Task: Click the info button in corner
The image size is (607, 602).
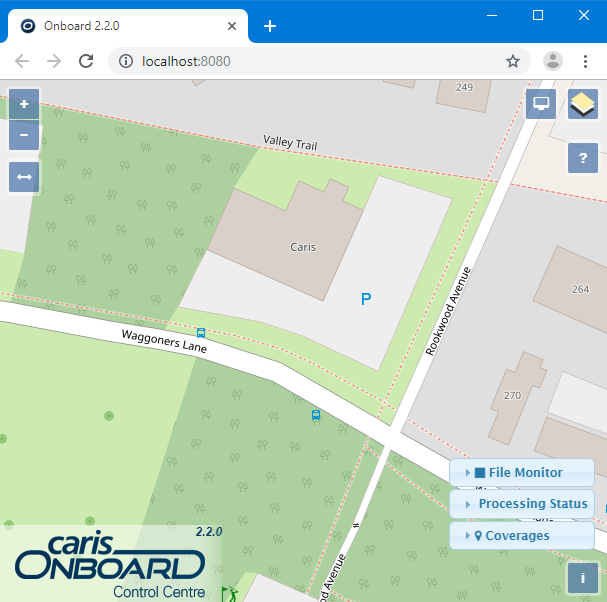Action: point(582,578)
